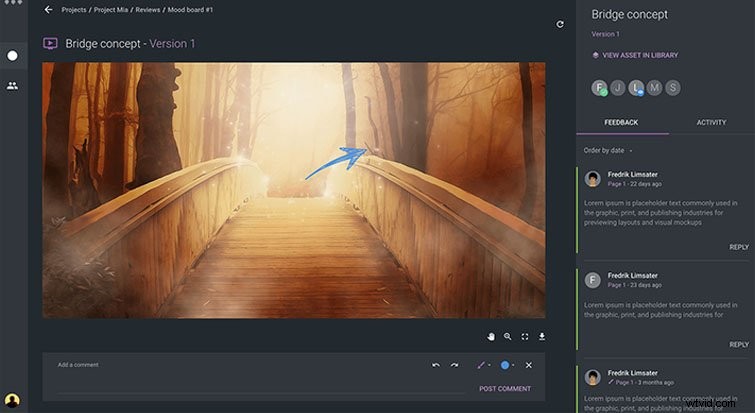
Task: Select the white circle sidebar icon
Action: [13, 56]
